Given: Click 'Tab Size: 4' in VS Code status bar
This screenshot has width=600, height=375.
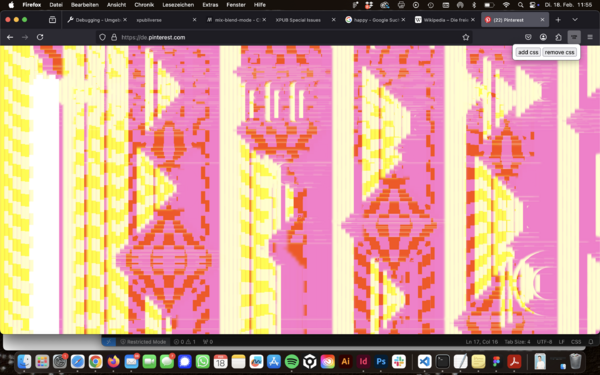Looking at the screenshot, I should pyautogui.click(x=517, y=342).
